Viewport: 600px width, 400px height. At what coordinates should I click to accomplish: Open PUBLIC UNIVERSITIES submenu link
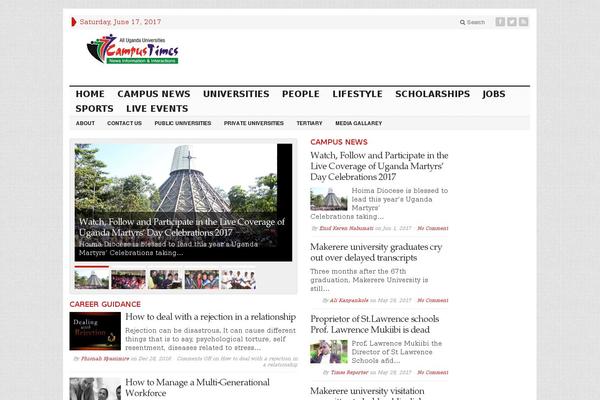183,123
